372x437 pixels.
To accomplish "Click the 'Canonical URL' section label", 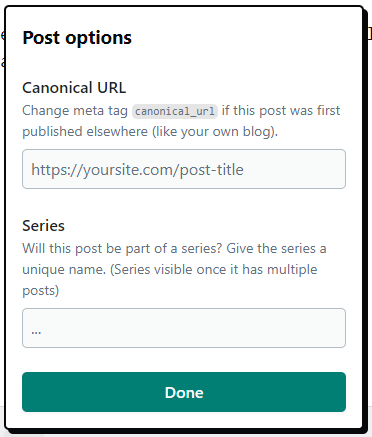I will [74, 88].
